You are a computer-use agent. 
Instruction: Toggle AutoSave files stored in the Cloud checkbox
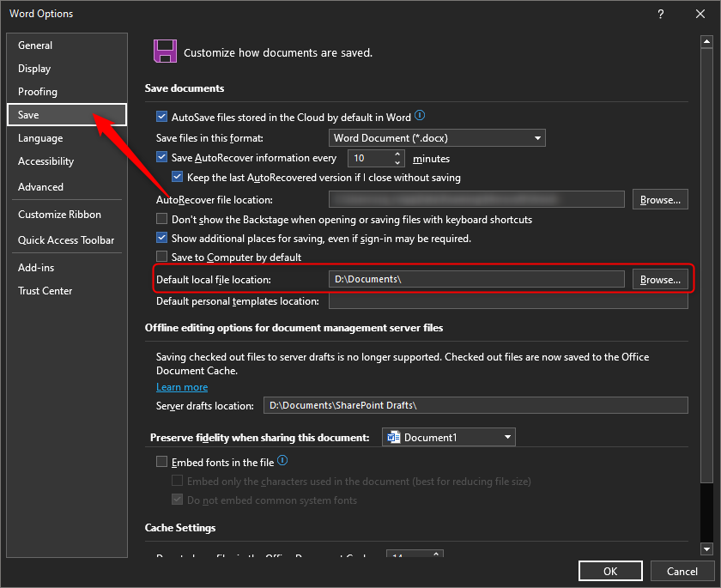pos(162,117)
